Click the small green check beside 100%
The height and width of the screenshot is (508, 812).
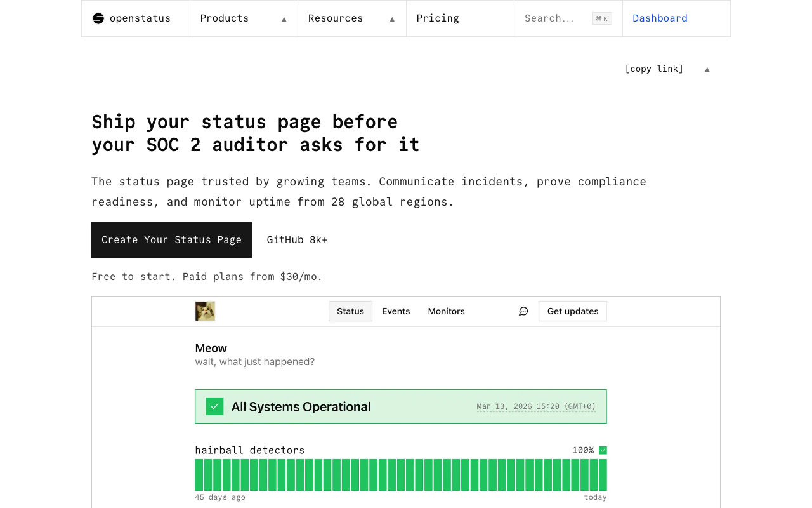pos(603,450)
